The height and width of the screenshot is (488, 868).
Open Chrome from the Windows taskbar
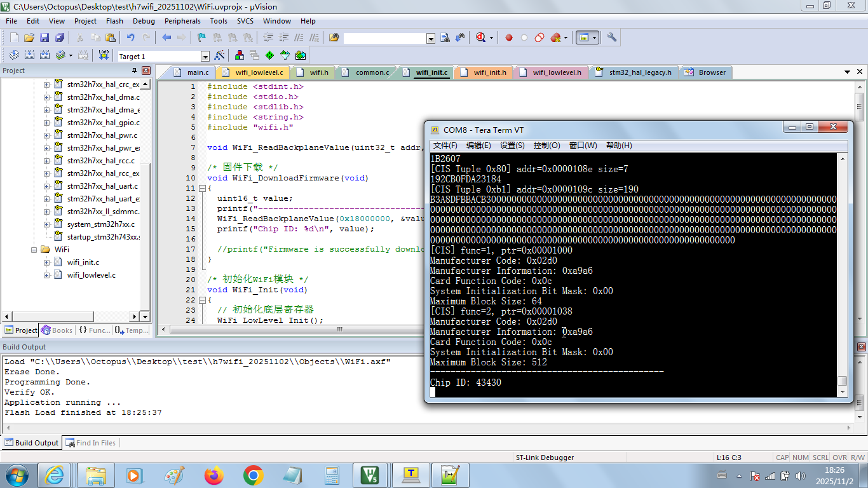[x=253, y=475]
